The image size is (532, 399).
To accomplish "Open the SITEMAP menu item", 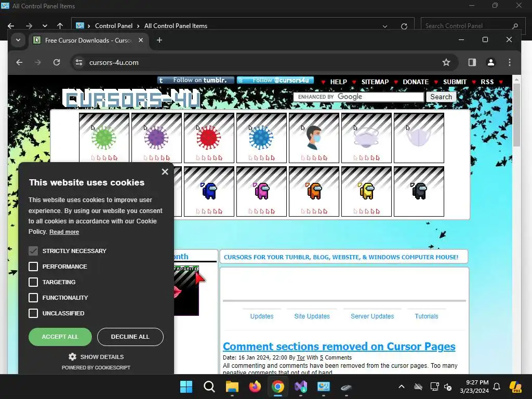I will (375, 82).
